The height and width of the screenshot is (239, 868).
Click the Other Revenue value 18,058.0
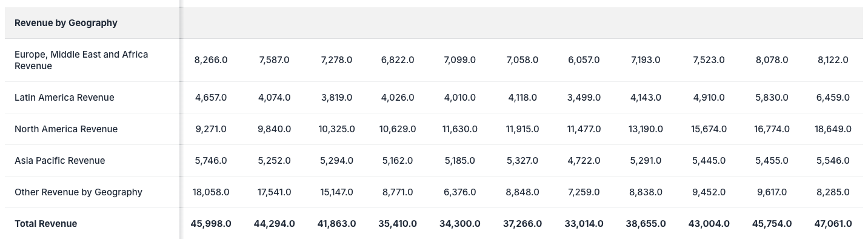pyautogui.click(x=211, y=192)
